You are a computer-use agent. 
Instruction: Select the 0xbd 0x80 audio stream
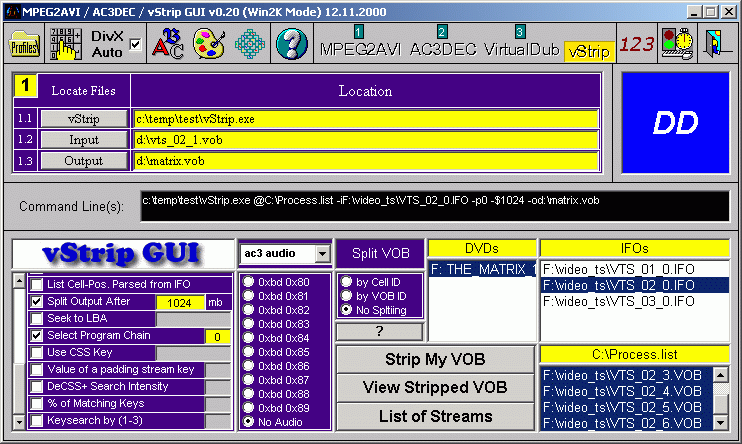(x=248, y=282)
